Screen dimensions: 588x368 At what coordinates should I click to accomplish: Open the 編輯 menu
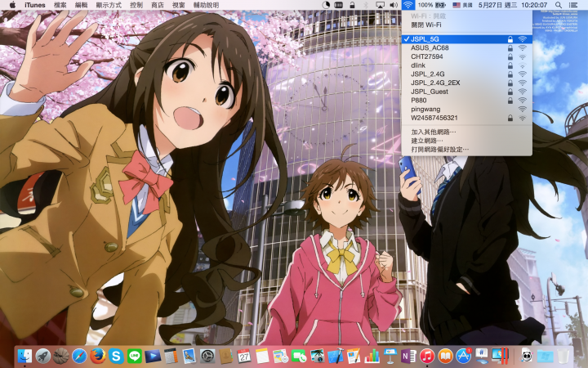[x=81, y=5]
